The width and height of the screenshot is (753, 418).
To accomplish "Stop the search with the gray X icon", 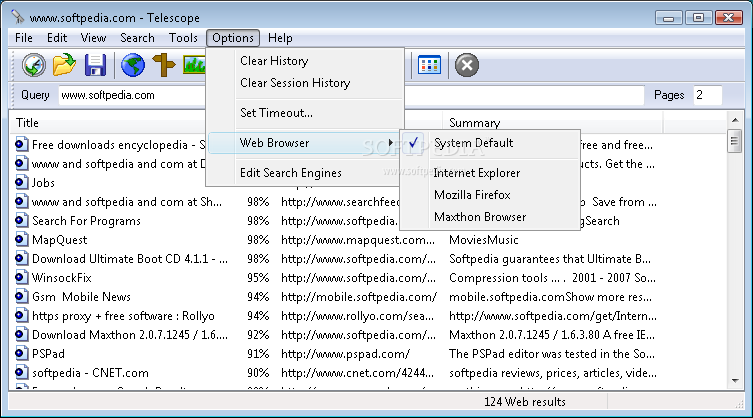I will [467, 65].
